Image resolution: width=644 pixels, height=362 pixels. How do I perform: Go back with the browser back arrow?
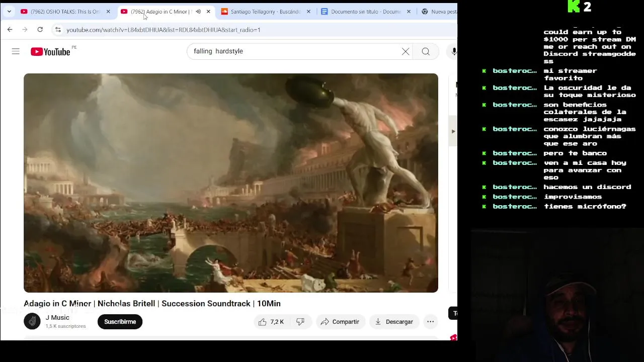tap(10, 30)
